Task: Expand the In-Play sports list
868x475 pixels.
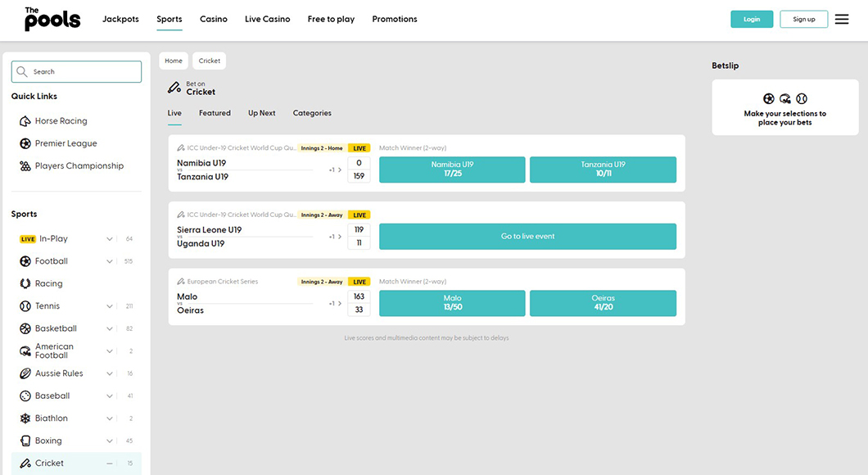Action: pyautogui.click(x=110, y=239)
